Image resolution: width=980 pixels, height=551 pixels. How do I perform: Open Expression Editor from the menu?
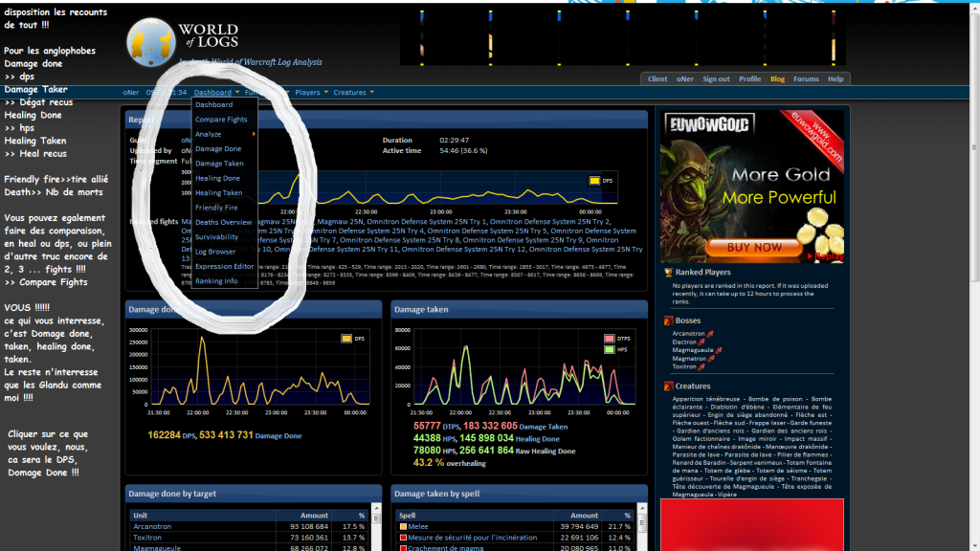click(x=224, y=266)
